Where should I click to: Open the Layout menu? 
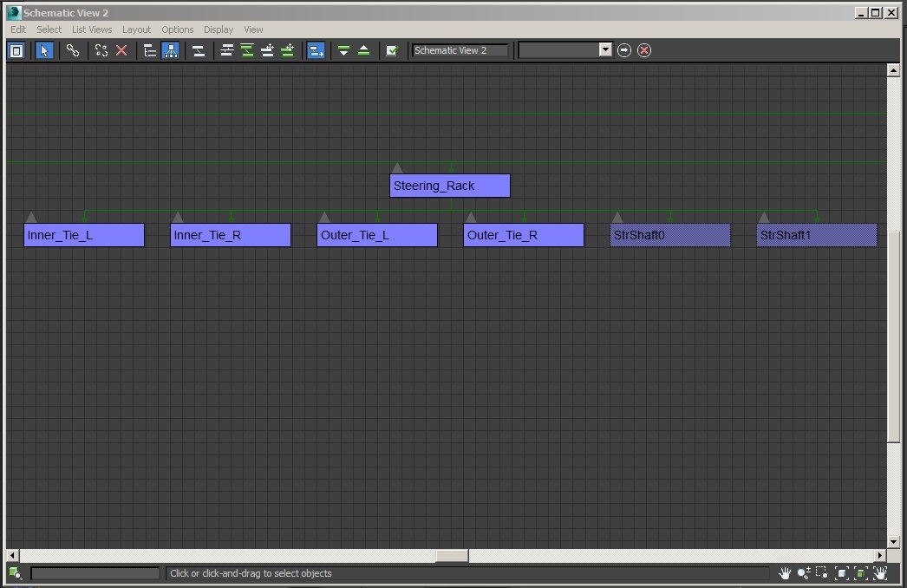136,29
